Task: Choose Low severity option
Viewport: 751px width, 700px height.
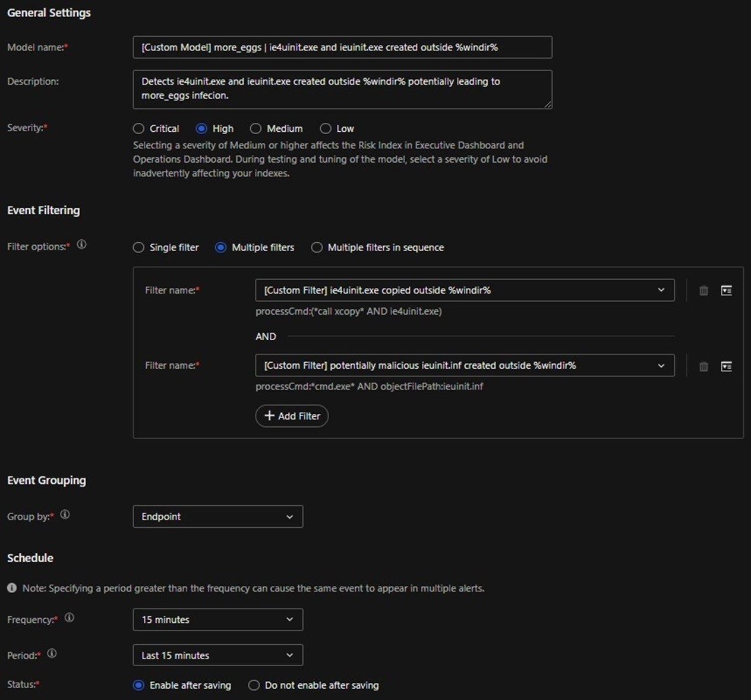Action: coord(326,129)
